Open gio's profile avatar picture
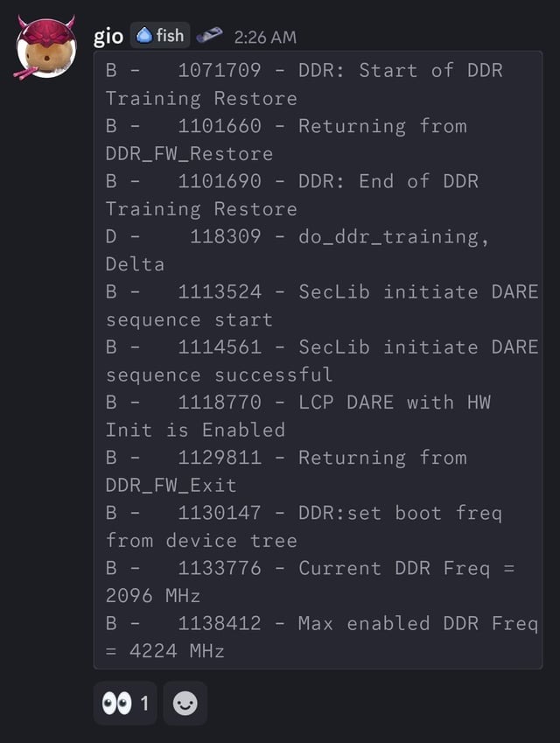Viewport: 560px width, 743px height. pos(45,47)
